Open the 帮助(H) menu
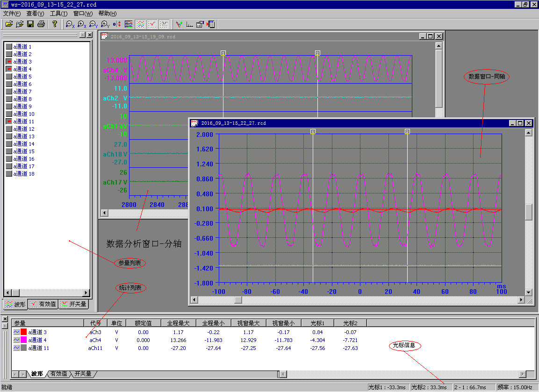 tap(107, 14)
